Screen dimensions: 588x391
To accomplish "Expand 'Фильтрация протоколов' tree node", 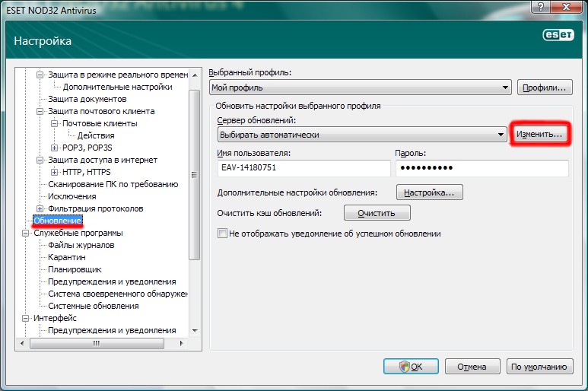I will coord(40,208).
